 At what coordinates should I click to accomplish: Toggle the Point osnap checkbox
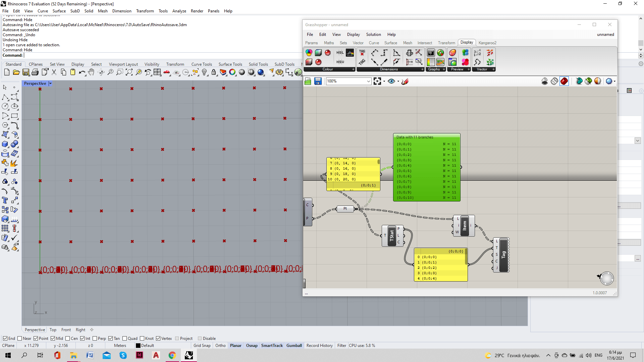click(36, 338)
